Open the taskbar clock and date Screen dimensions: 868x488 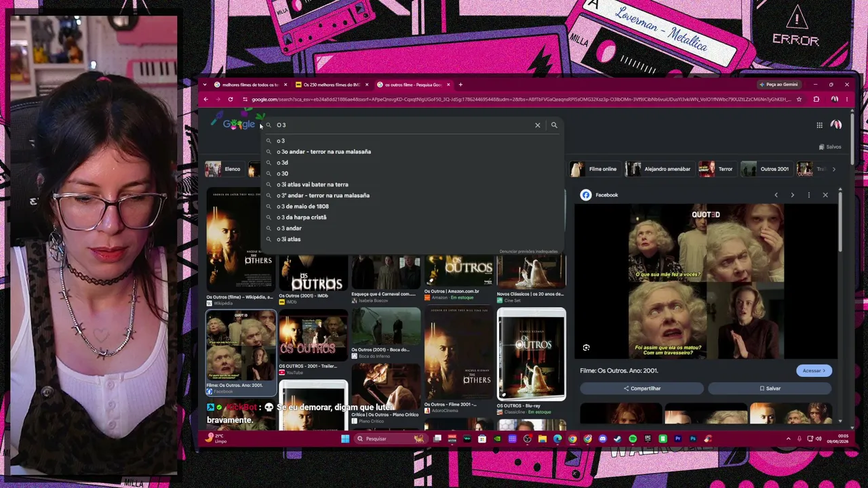tap(837, 439)
